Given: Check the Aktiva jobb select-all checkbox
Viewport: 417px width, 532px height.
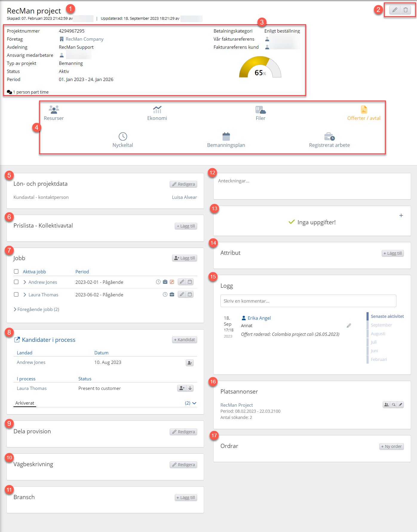Looking at the screenshot, I should point(16,272).
